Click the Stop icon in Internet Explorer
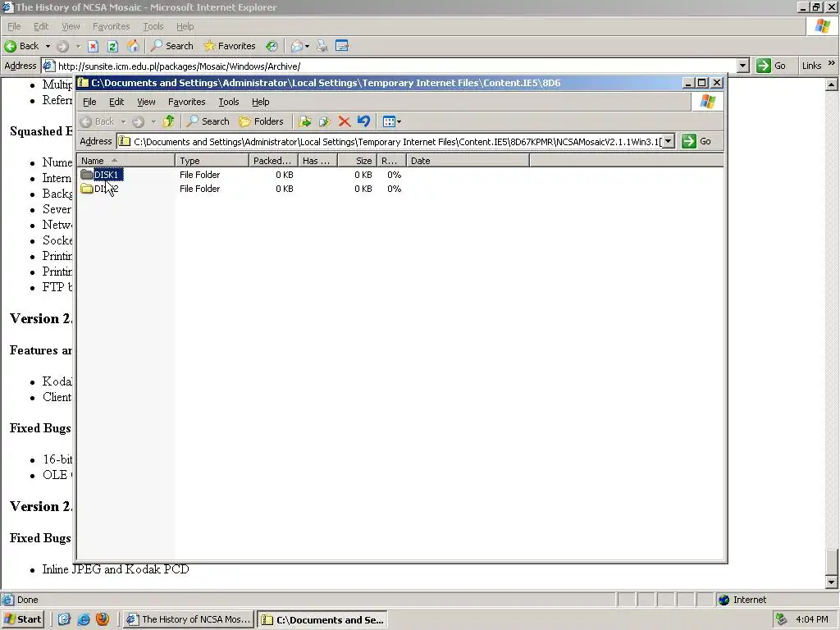Screen dimensions: 840x630 93,46
